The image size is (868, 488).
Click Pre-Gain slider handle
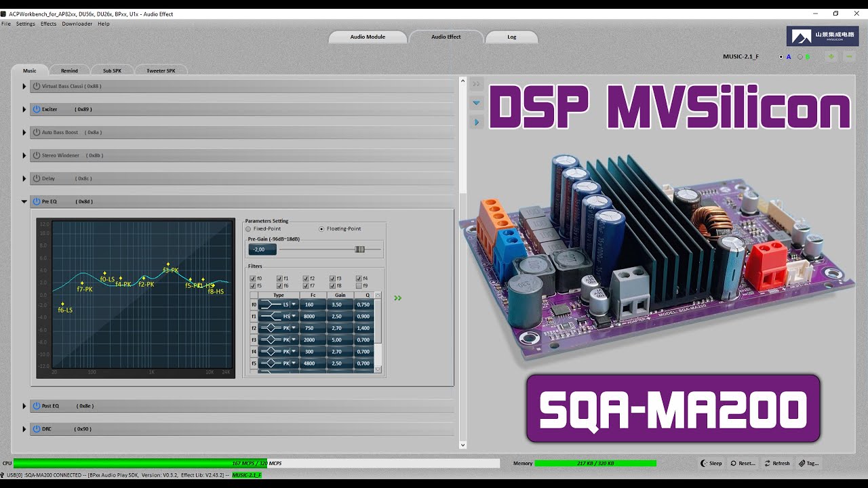359,249
